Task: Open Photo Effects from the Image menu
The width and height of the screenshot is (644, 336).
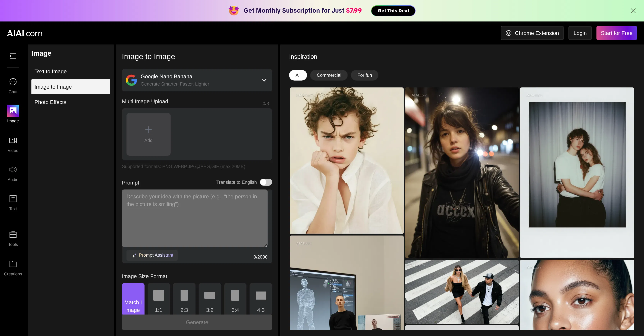Action: [50, 102]
